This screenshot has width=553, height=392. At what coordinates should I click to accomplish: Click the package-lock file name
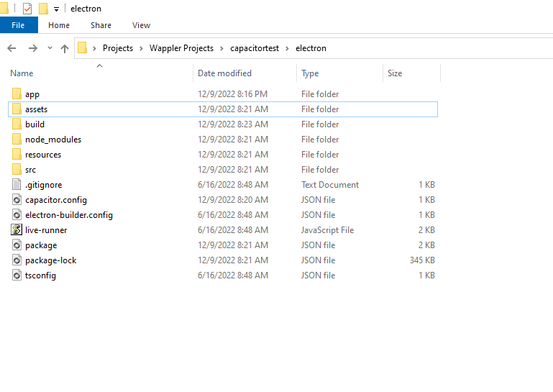point(51,260)
